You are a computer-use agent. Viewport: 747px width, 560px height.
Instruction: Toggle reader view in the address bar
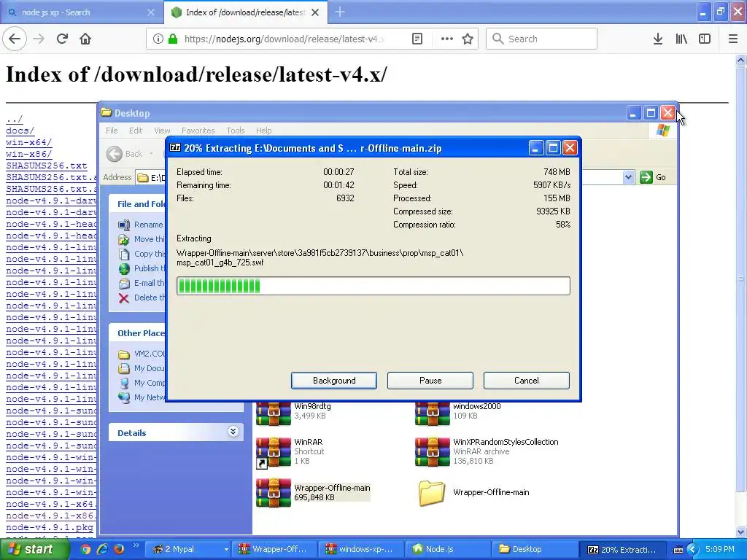coord(417,39)
